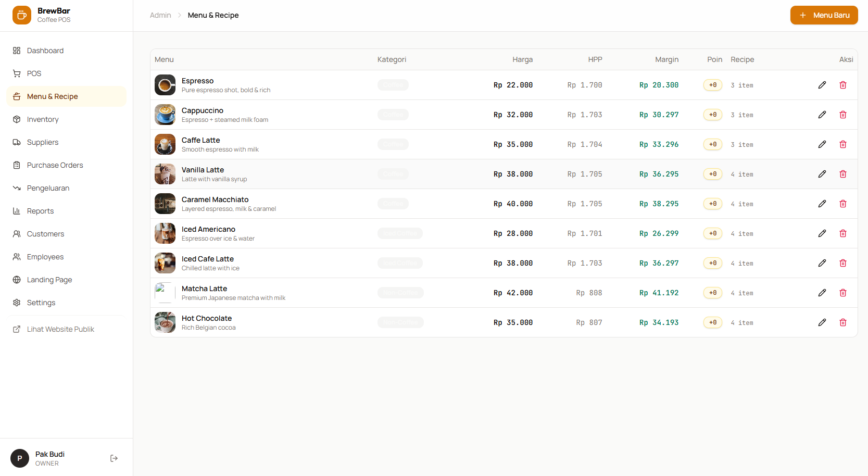Click Iced Americano price Rp 28.000
The width and height of the screenshot is (868, 476).
(513, 233)
